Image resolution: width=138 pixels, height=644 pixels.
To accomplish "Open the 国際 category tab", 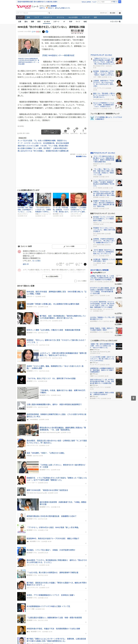I will click(x=32, y=21).
